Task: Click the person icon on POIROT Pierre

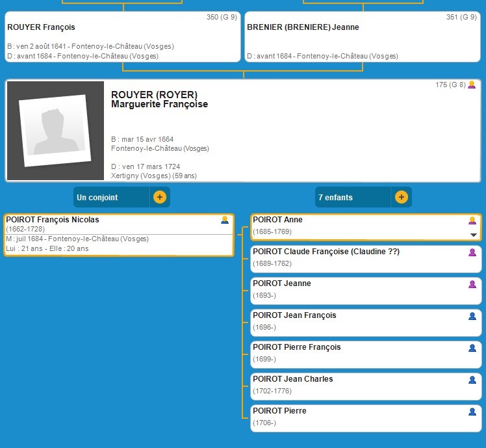Action: [472, 412]
